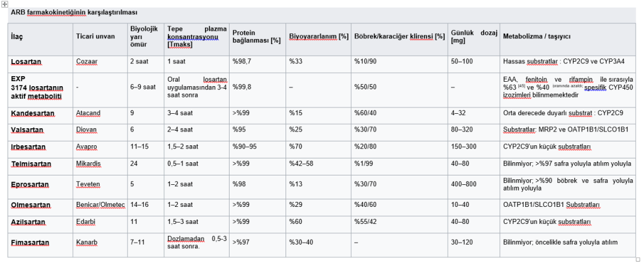This screenshot has height=266, width=644.
Task: Click the Losartan drug name
Action: [x=26, y=62]
